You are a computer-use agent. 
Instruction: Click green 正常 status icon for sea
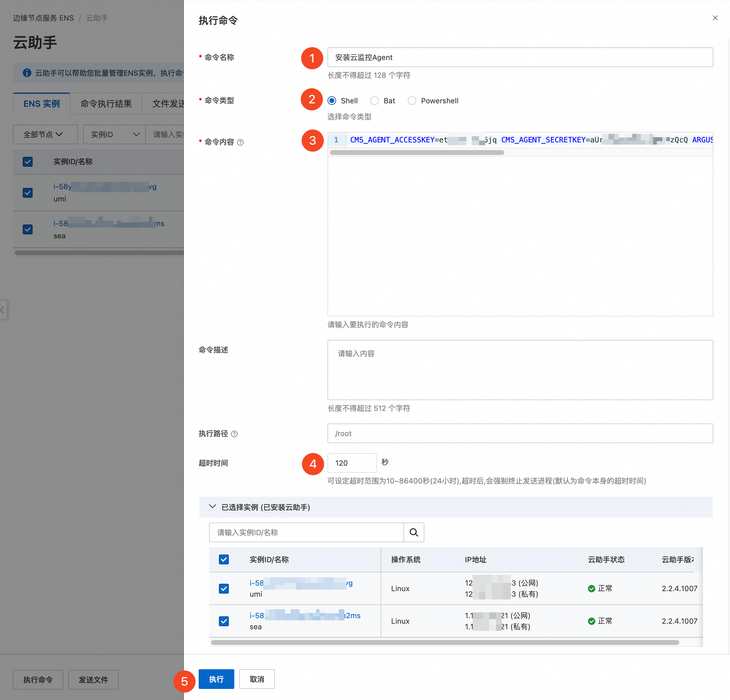click(x=591, y=621)
